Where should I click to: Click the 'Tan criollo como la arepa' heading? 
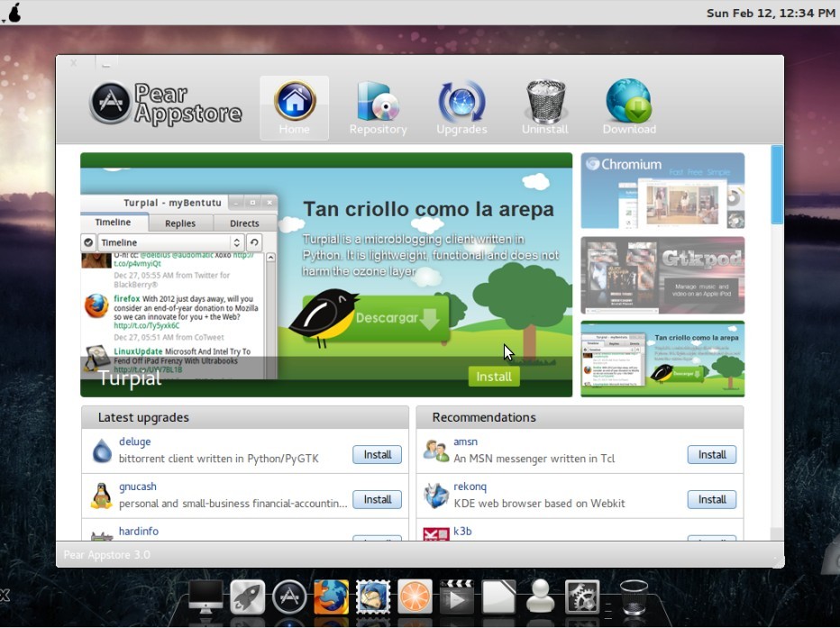click(x=429, y=209)
